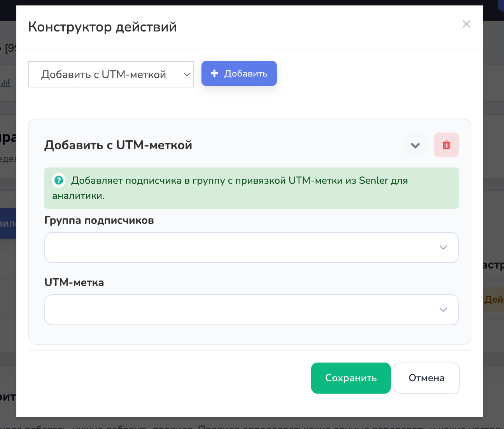Collapse the 'Добавить с UTM-меткой' action card
Screen dimensions: 504x429
point(415,145)
